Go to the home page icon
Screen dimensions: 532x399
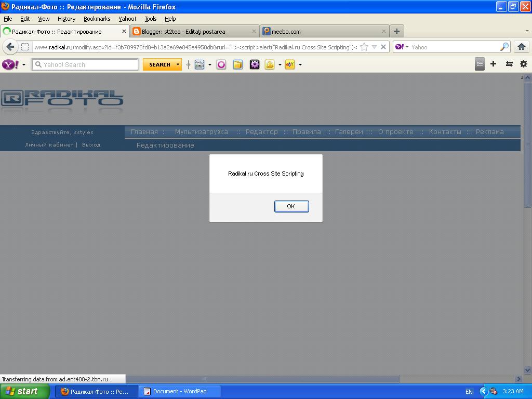point(522,47)
